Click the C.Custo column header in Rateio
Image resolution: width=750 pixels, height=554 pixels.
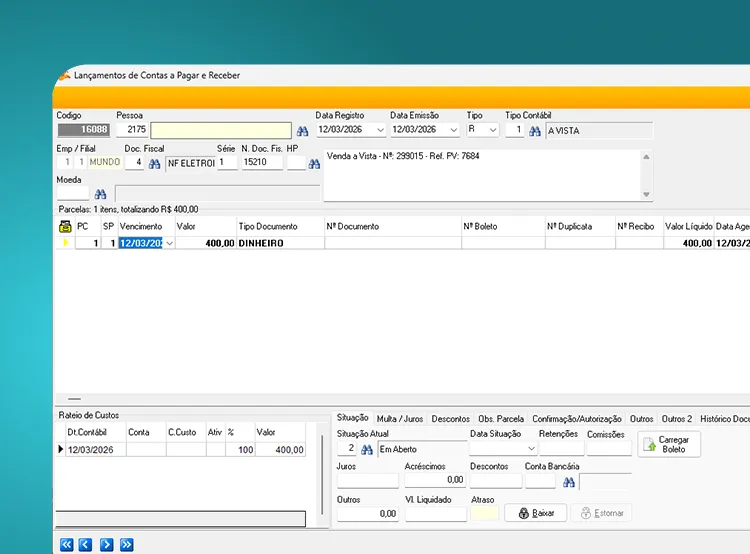coord(186,432)
